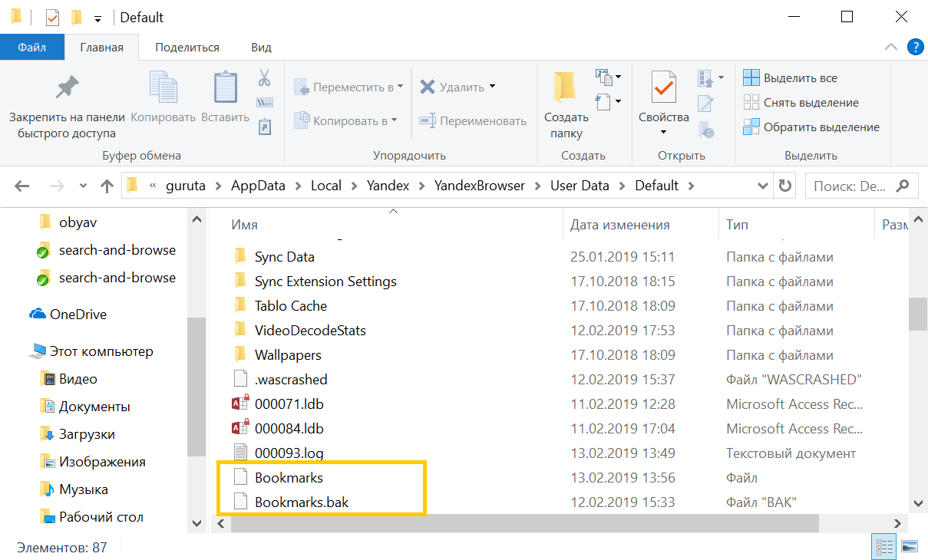Screen dimensions: 928x560
Task: Switch to the Вид ribbon tab
Action: 260,47
